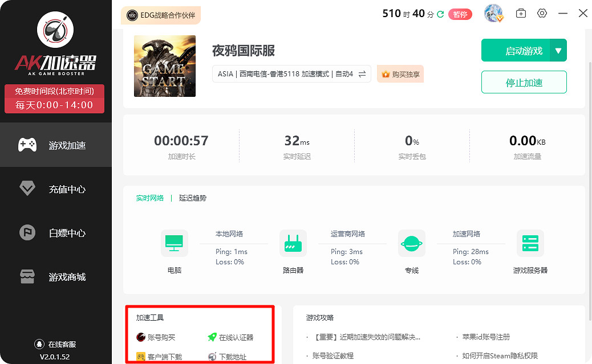Open 充值中心 in the sidebar
This screenshot has width=592, height=364.
coord(55,189)
